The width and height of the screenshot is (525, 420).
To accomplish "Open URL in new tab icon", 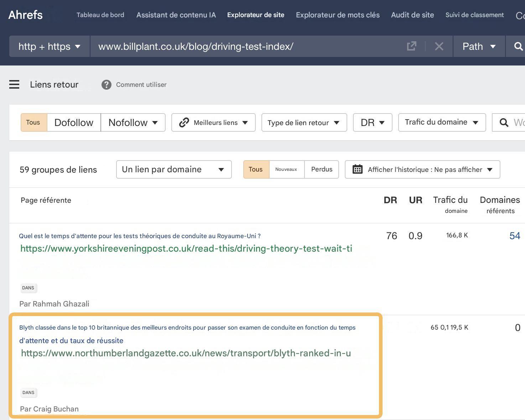I will [411, 46].
